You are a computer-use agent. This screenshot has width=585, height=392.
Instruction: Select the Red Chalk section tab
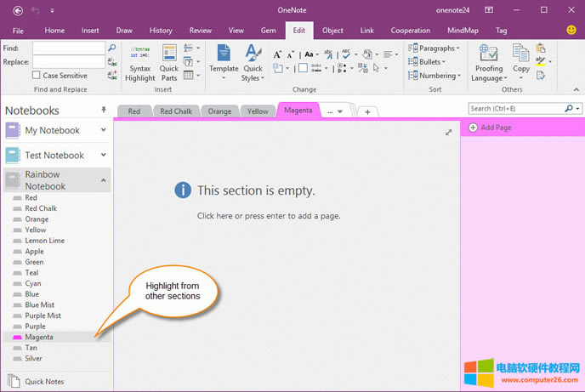pos(178,111)
